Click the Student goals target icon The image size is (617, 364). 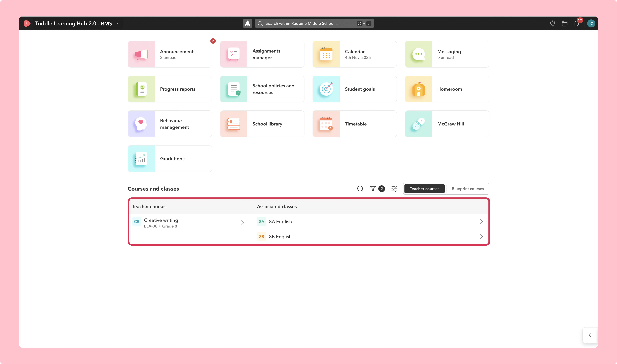[326, 89]
